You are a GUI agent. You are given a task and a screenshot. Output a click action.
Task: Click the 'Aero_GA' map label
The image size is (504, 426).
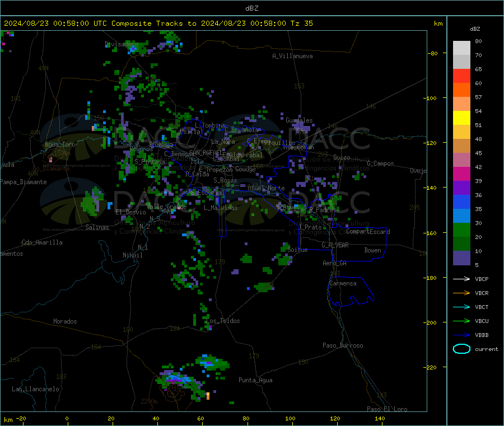point(335,263)
